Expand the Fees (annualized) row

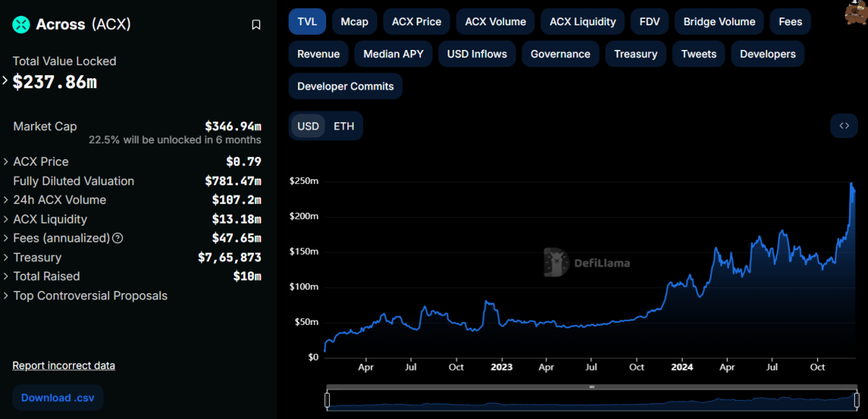pyautogui.click(x=7, y=238)
